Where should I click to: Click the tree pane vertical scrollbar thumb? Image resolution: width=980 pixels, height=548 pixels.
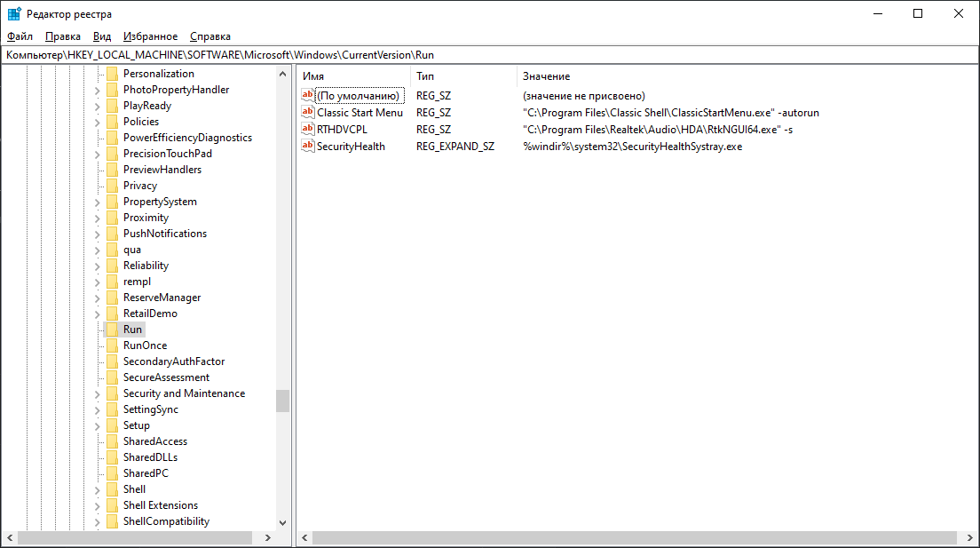point(282,401)
